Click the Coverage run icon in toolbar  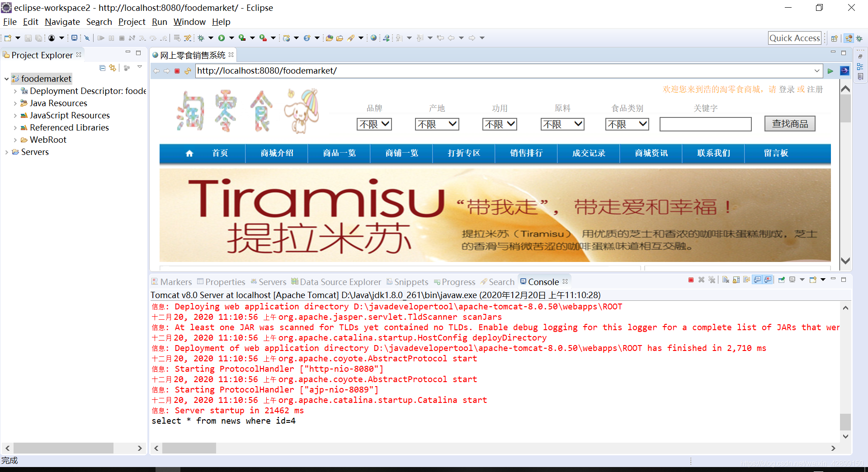(x=242, y=38)
